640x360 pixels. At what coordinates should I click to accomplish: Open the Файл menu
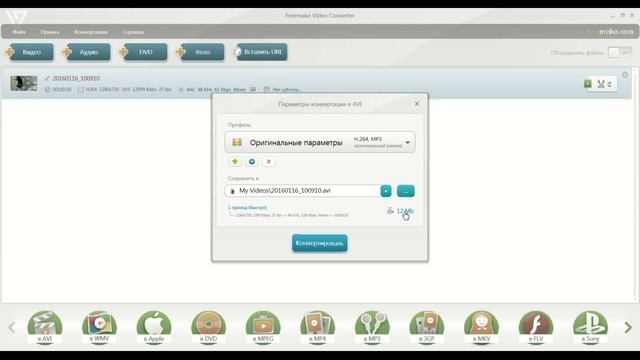19,32
